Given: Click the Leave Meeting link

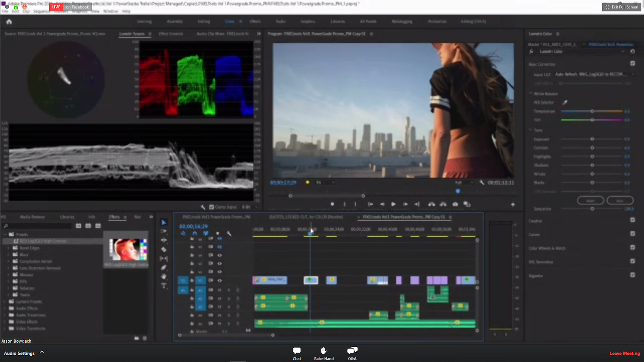Looking at the screenshot, I should (x=624, y=353).
